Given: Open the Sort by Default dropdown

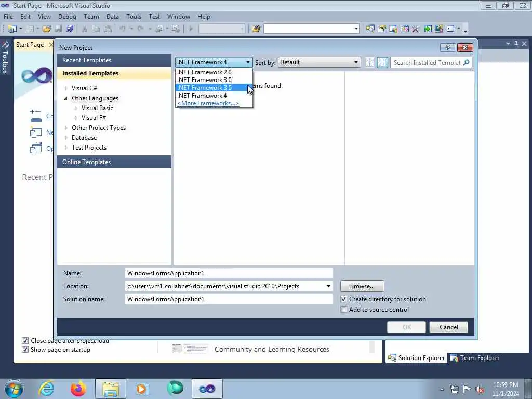Looking at the screenshot, I should 319,62.
